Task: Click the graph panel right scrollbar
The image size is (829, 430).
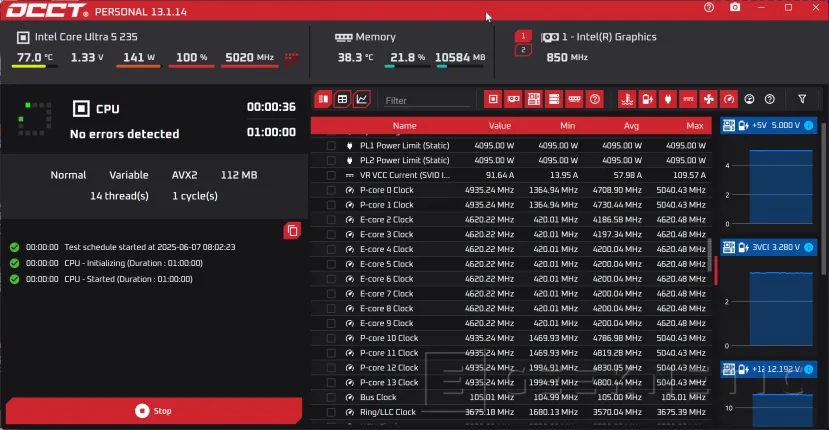Action: coord(824,198)
